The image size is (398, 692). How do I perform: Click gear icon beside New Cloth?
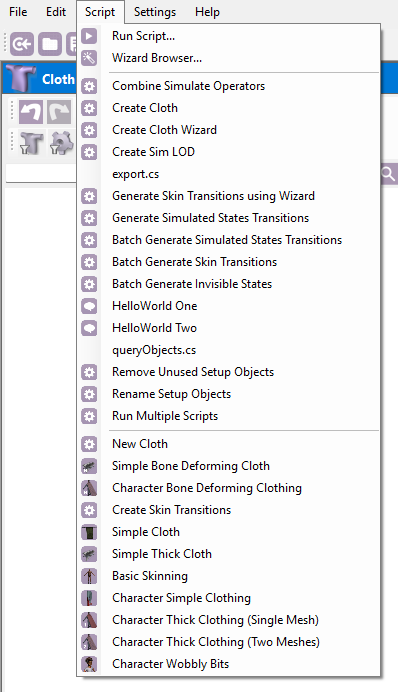(89, 444)
